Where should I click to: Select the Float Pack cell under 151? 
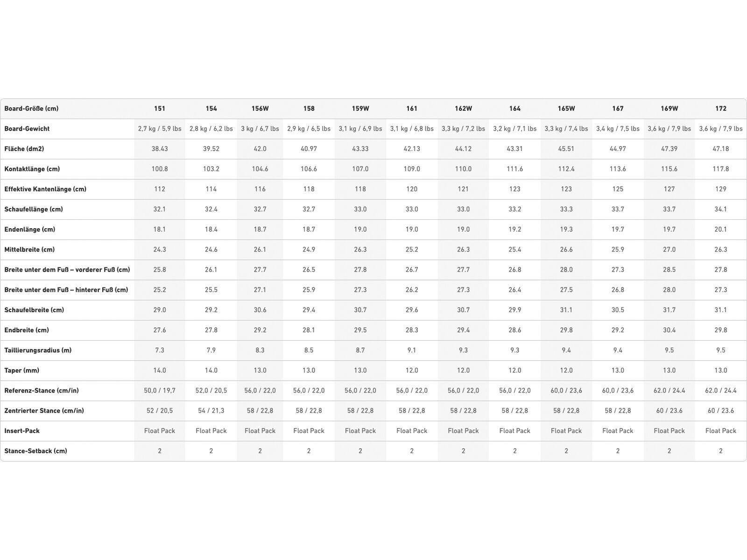pyautogui.click(x=160, y=431)
